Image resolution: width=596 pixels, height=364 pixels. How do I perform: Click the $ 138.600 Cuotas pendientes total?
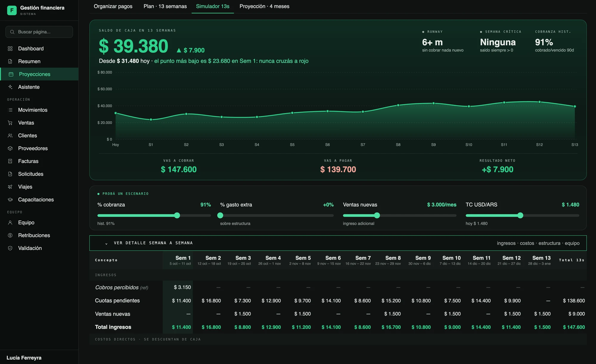[x=574, y=301]
